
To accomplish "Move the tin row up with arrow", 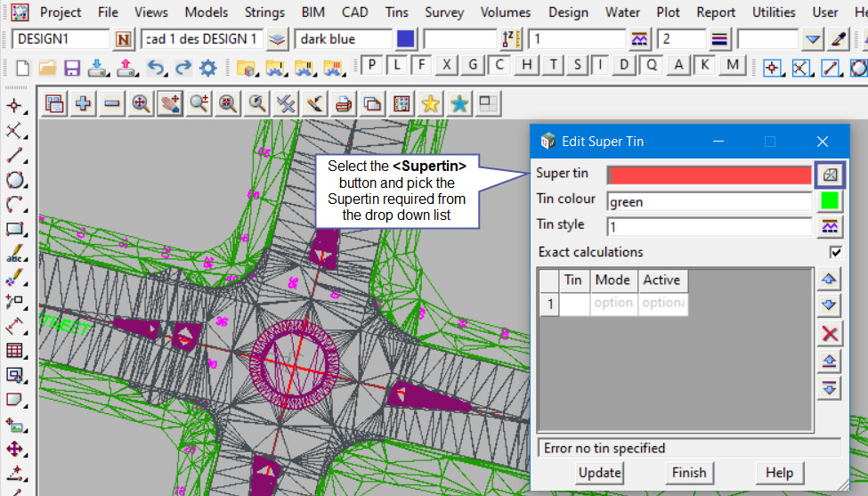I will (829, 280).
